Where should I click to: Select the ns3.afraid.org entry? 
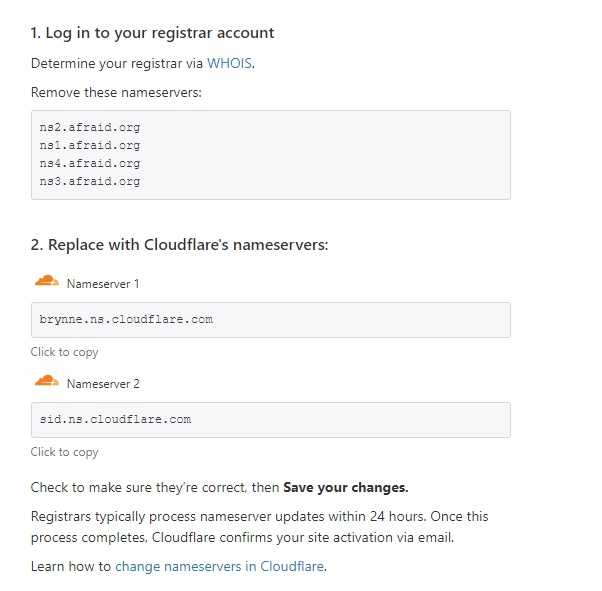[x=90, y=181]
